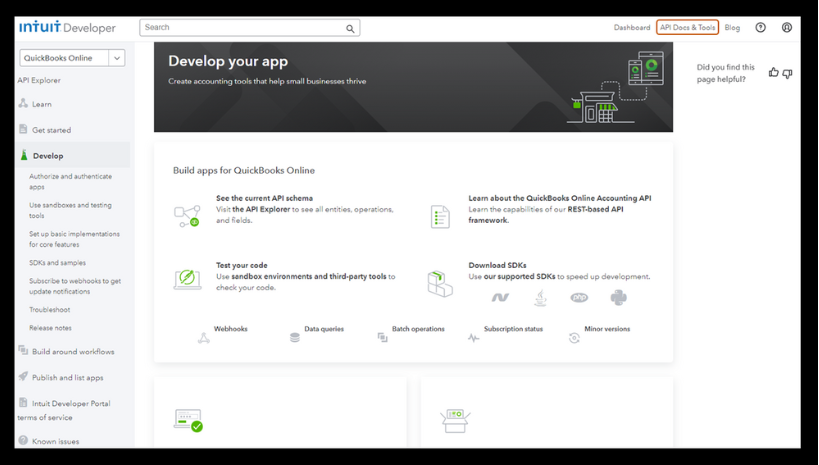Open API Docs & Tools nav item
This screenshot has height=465, width=819.
(687, 27)
